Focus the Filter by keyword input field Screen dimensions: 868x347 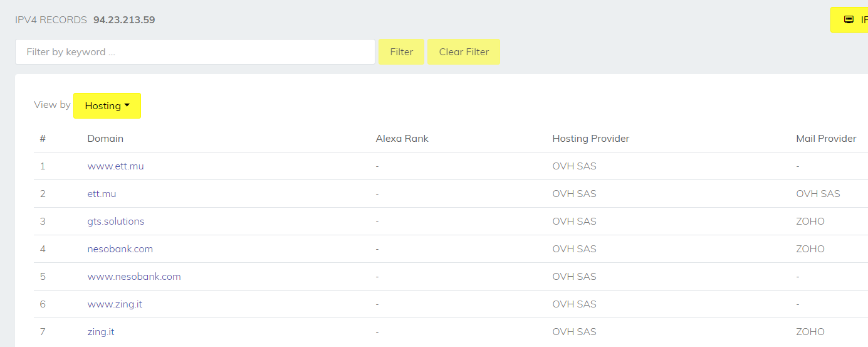[x=195, y=52]
